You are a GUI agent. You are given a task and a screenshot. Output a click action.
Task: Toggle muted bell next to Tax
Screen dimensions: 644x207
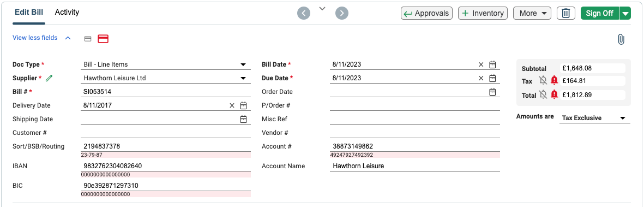[543, 81]
